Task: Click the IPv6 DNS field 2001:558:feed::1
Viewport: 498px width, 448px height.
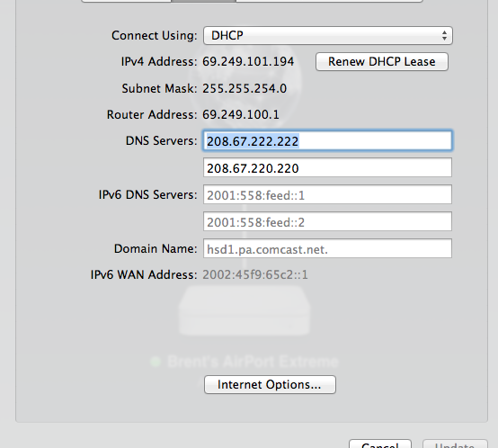Action: click(x=327, y=194)
